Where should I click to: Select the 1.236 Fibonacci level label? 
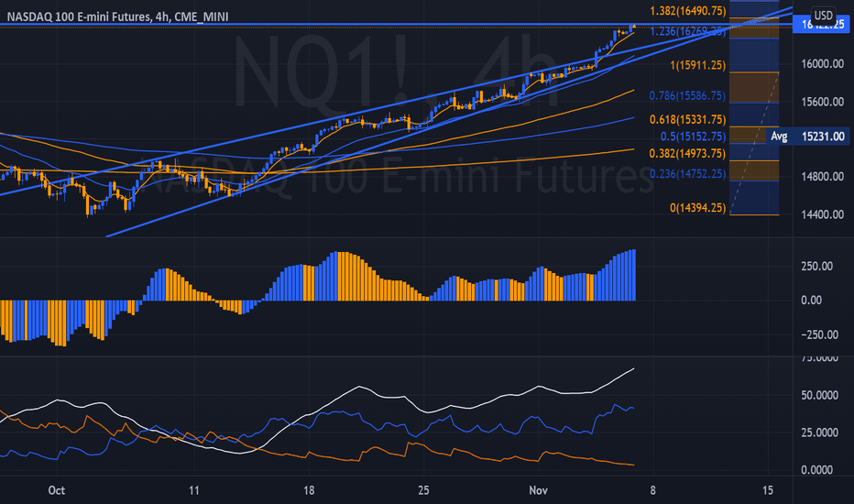pos(687,31)
